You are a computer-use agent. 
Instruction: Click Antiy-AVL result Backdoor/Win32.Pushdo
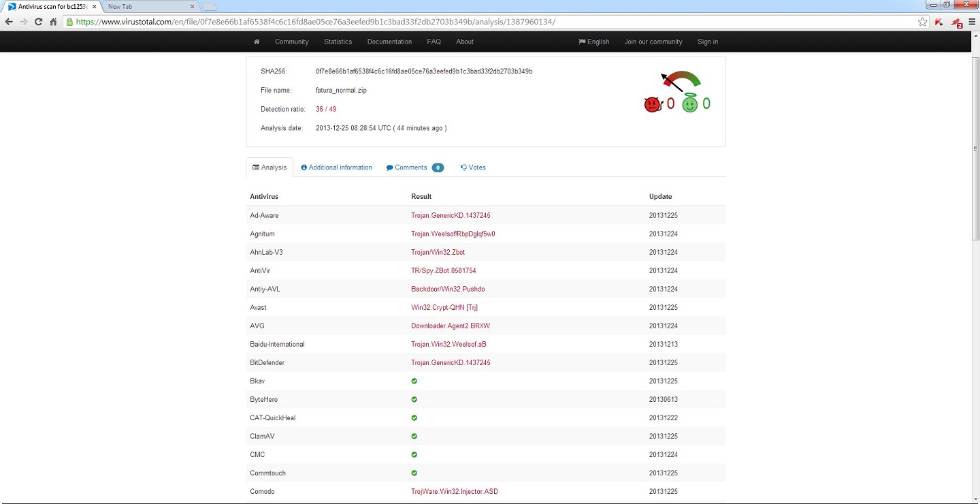click(x=448, y=289)
